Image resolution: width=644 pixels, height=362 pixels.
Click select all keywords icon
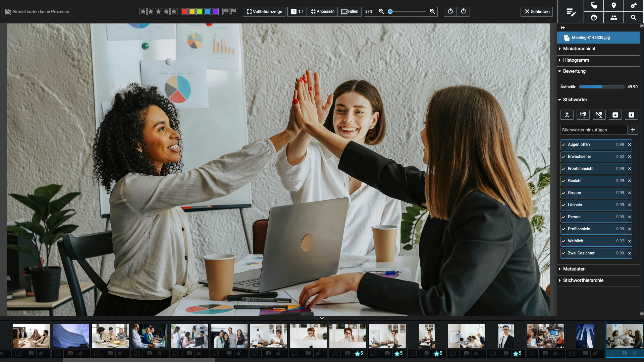583,115
